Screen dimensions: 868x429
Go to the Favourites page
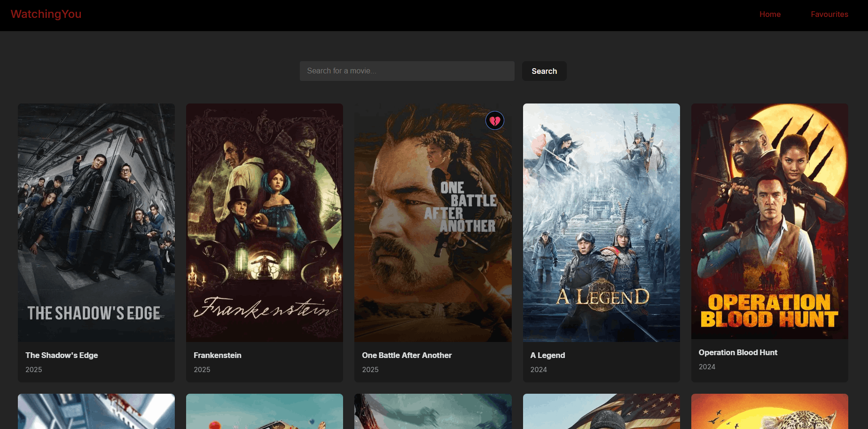pyautogui.click(x=829, y=14)
